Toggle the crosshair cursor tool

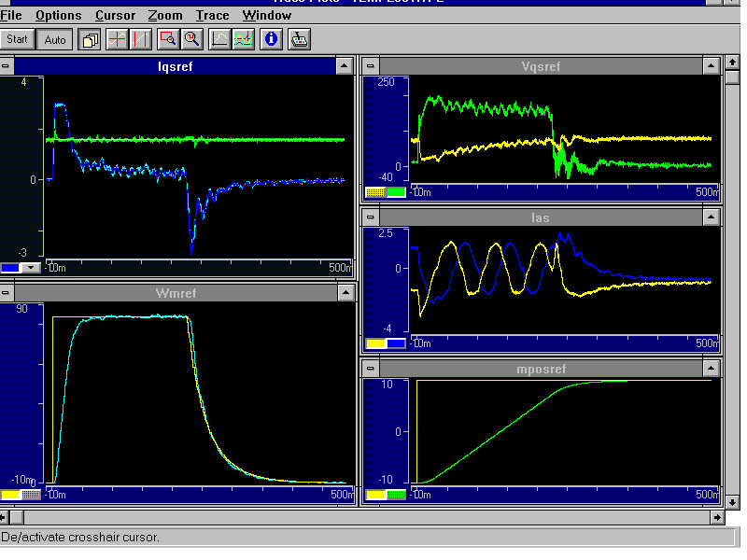(117, 39)
